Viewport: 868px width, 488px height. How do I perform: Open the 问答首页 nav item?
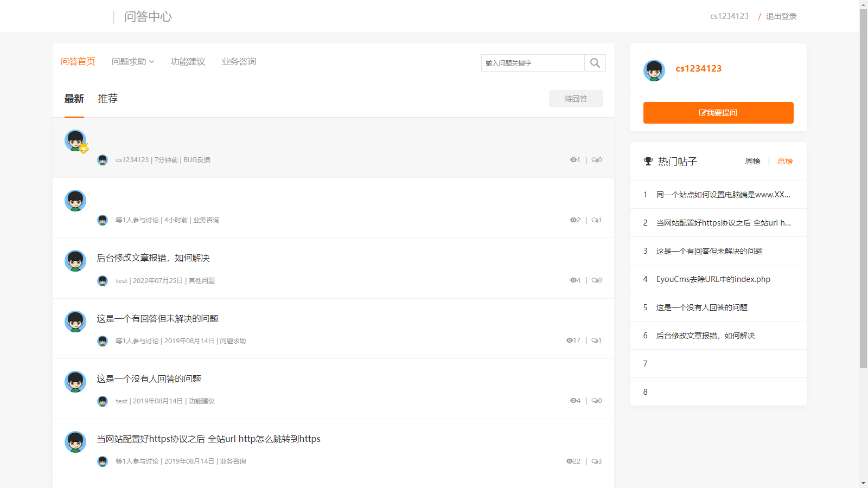tap(78, 62)
